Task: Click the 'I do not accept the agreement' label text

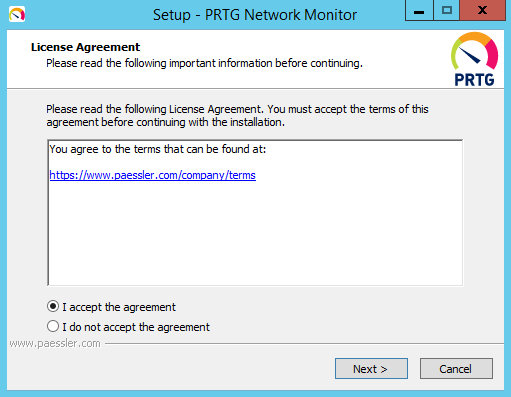Action: click(136, 327)
